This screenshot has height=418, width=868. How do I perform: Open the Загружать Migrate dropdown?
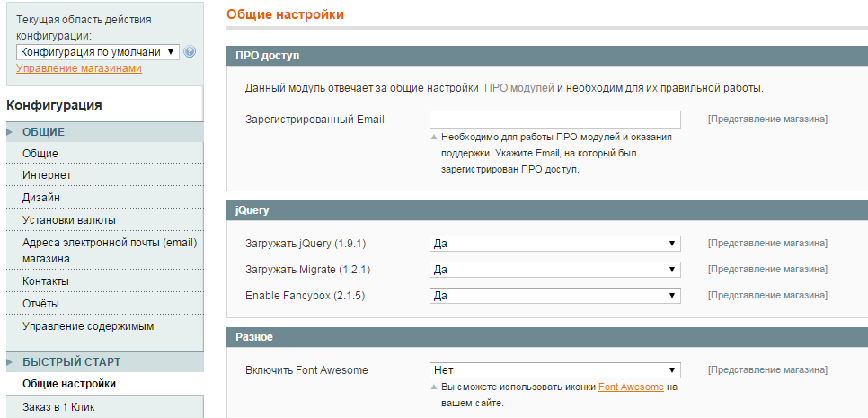click(x=554, y=270)
